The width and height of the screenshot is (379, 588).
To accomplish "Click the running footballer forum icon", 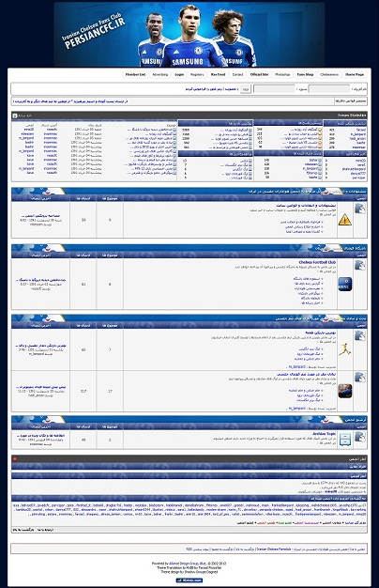I will 344,349.
